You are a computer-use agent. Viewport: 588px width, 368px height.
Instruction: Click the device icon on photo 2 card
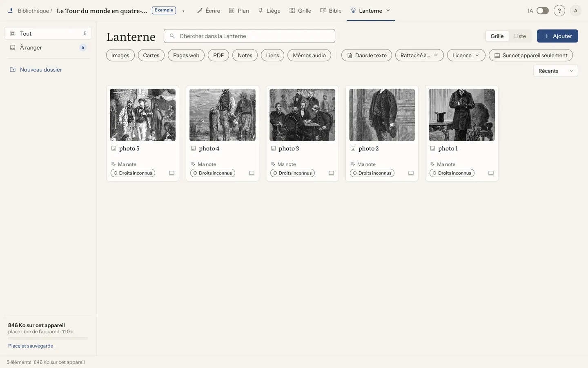(x=411, y=173)
